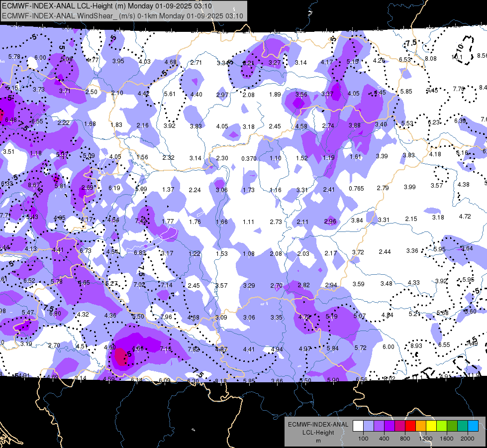The image size is (487, 448).
Task: Click the yellow legend swatch
Action: click(431, 426)
